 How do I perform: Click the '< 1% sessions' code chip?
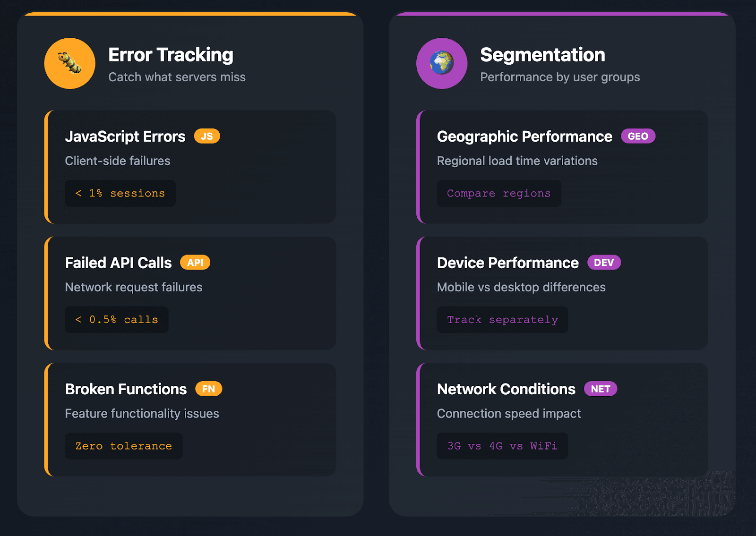120,193
